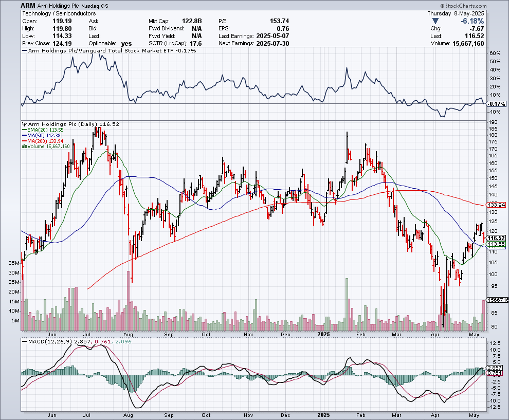Click the High value 119.80
509x420 pixels.
(62, 29)
